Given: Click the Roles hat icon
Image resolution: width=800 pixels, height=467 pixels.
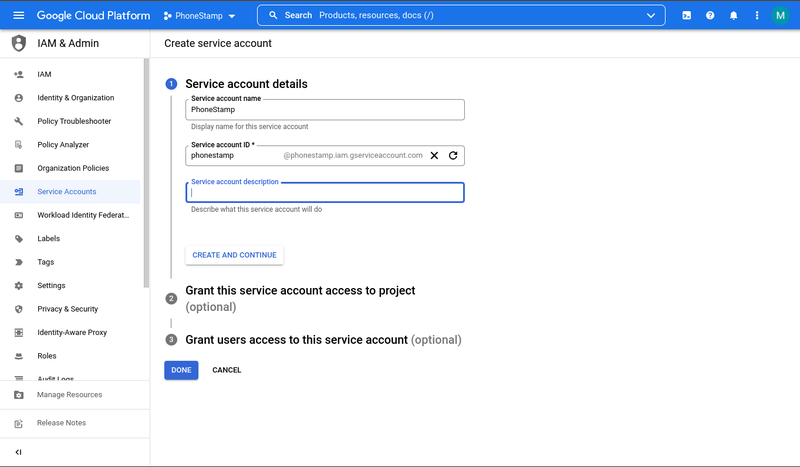Looking at the screenshot, I should (19, 356).
